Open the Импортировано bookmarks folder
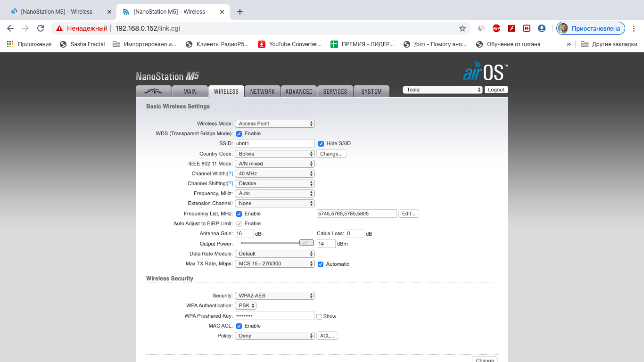 [x=145, y=44]
